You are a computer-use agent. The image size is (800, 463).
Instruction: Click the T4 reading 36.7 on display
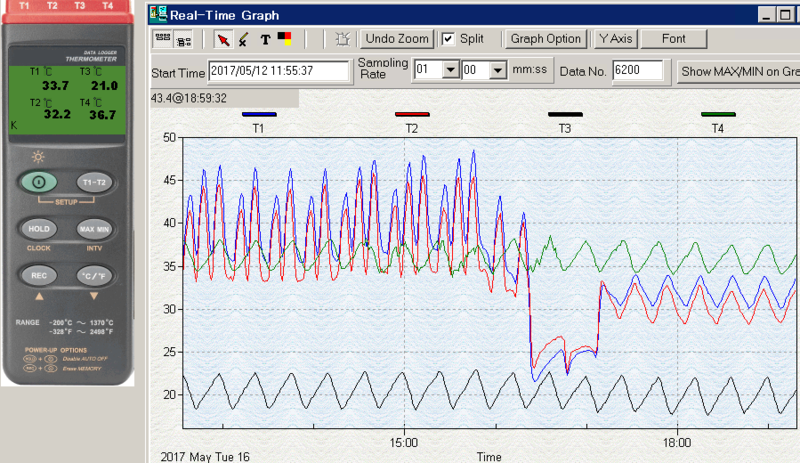click(103, 115)
